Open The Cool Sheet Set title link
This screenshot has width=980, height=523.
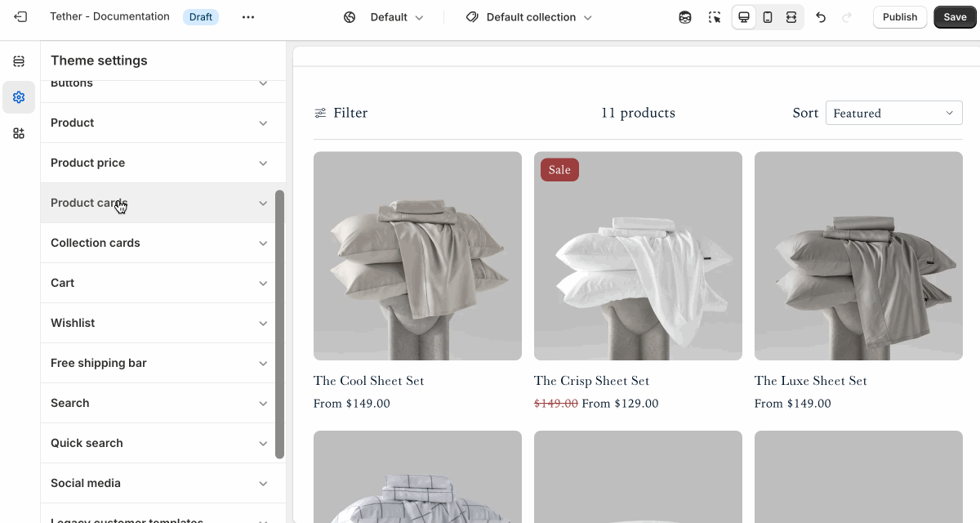pos(368,381)
